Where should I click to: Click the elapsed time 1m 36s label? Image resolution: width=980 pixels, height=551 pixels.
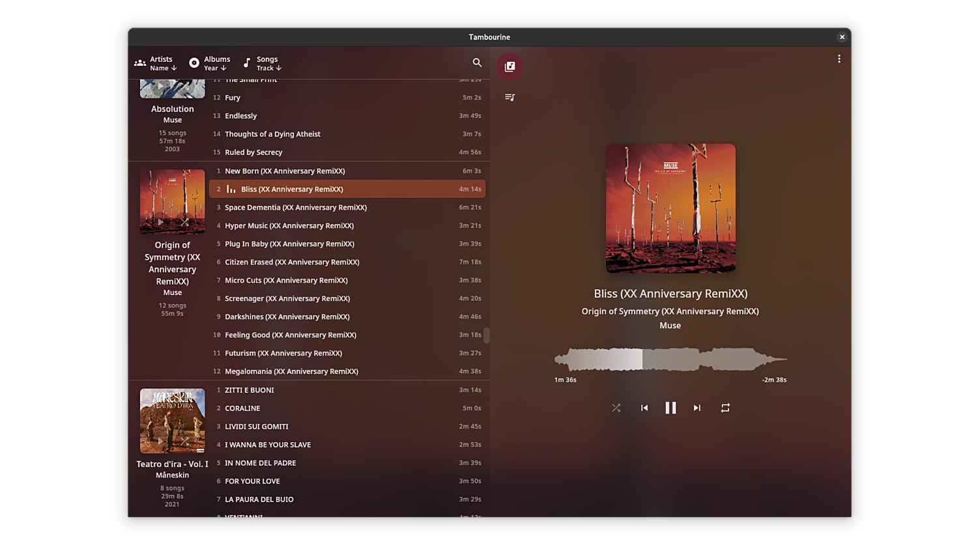[565, 380]
